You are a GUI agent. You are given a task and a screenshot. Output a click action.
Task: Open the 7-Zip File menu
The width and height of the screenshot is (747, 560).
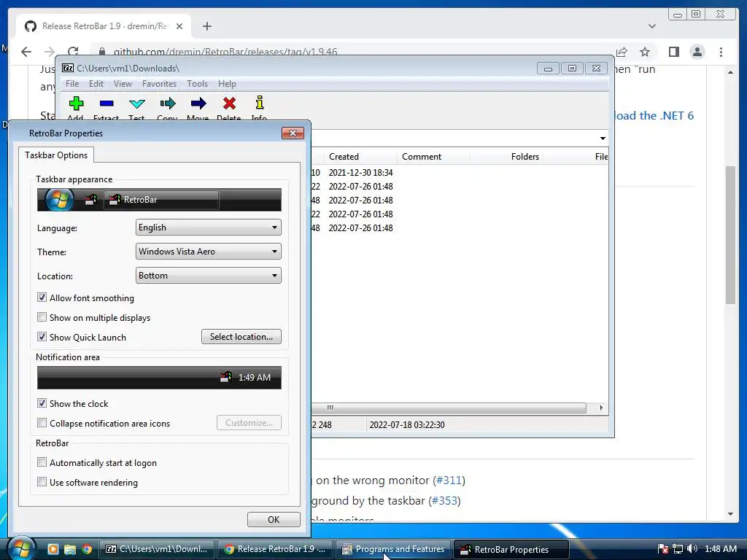click(72, 84)
